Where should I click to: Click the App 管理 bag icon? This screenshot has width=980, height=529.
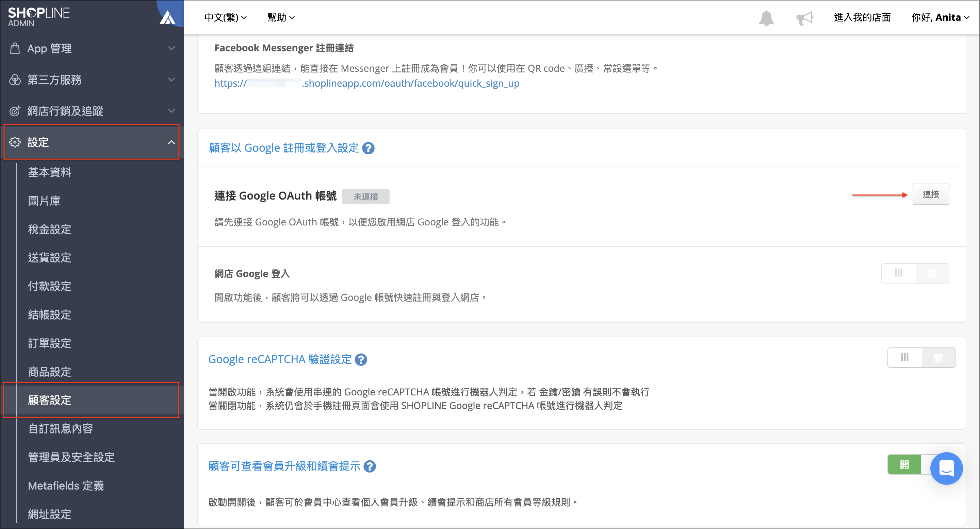click(x=15, y=49)
